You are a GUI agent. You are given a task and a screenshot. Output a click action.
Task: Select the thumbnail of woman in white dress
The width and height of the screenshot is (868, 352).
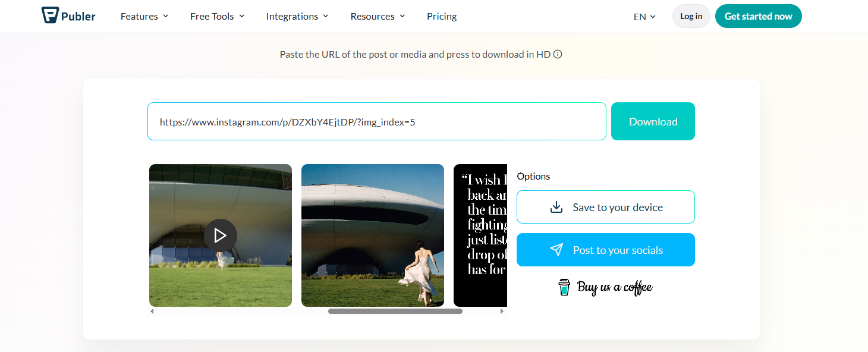pos(373,235)
